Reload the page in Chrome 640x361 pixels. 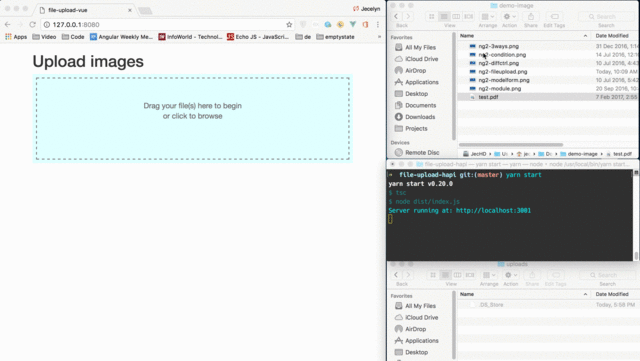[33, 25]
